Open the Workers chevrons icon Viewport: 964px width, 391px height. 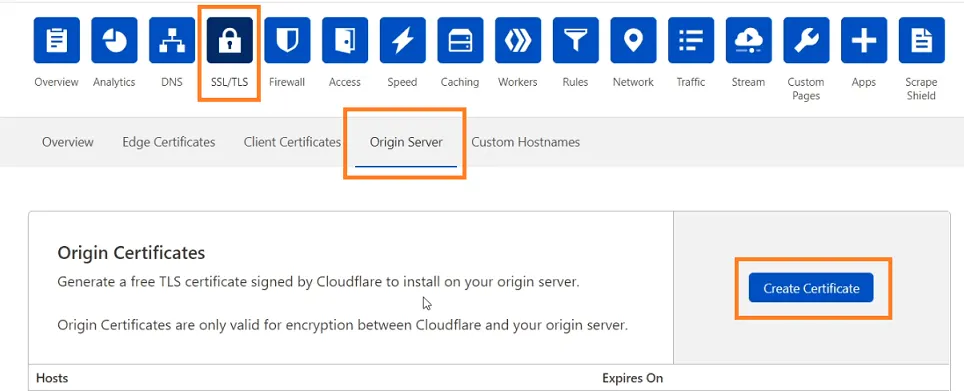pyautogui.click(x=518, y=40)
